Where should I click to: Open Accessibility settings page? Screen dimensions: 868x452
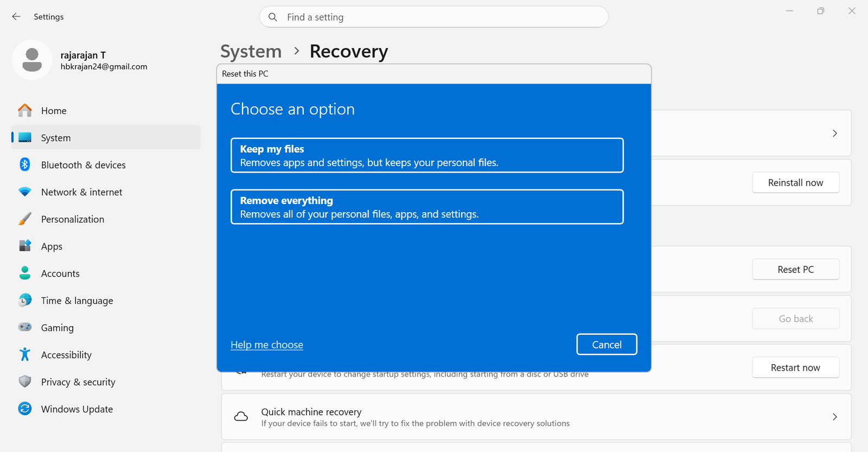pos(106,355)
